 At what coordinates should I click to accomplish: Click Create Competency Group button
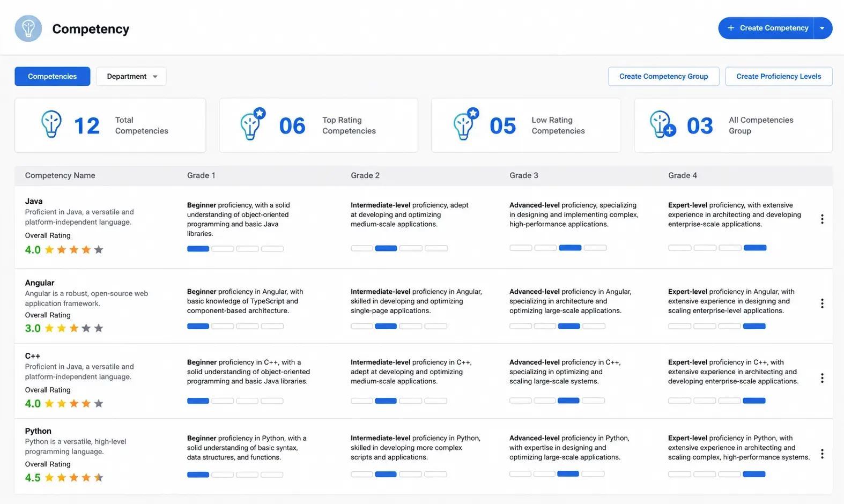(664, 76)
